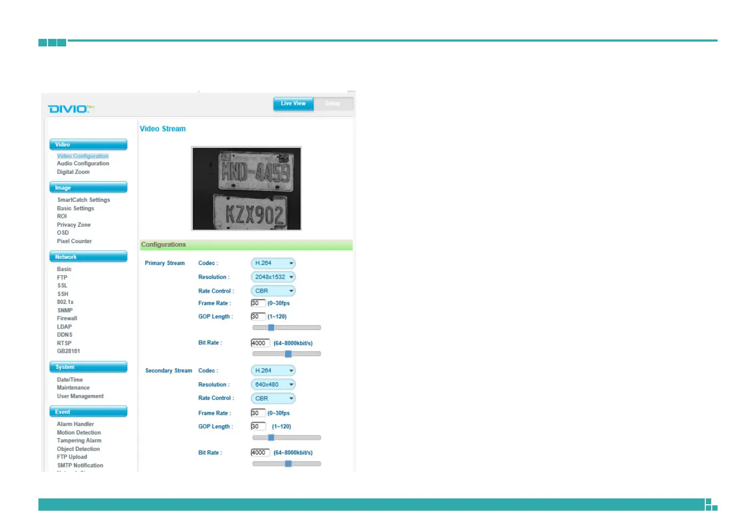Open SMTP Notification settings
Viewport: 756px width, 532px height.
pos(80,465)
